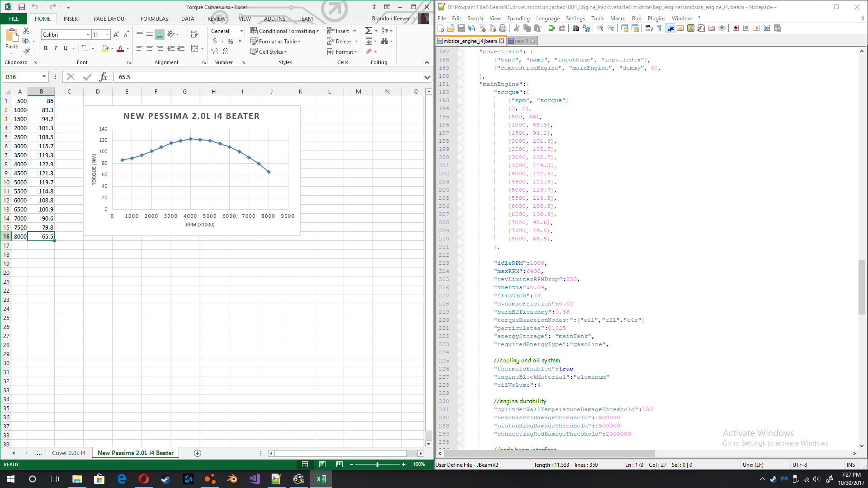Click Notepad++ Run Macro Multiple Times icon
Viewport: 868px width, 488px height.
[767, 28]
